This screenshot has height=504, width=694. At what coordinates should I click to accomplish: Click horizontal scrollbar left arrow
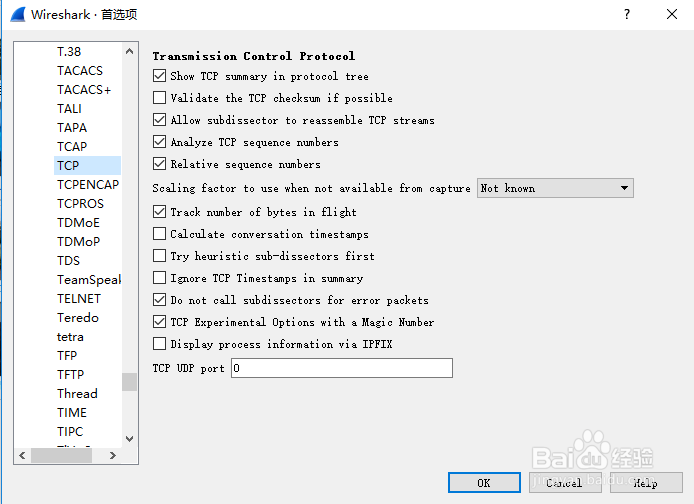coord(23,455)
